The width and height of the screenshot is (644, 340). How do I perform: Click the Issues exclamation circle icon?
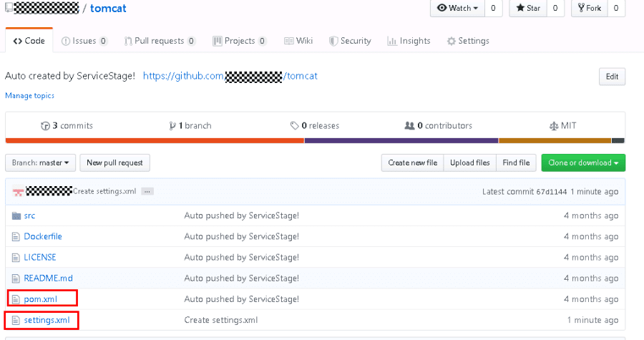[65, 41]
